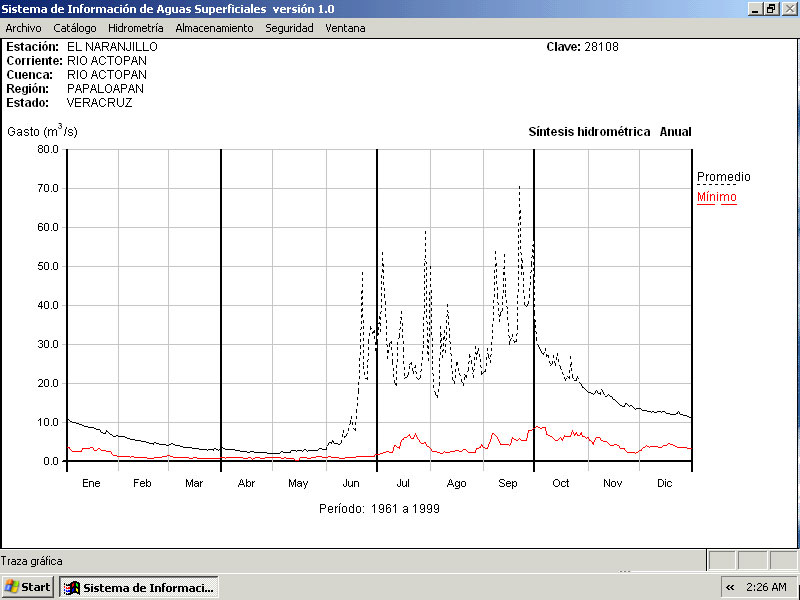Click the Síntesis hidrométrica chart title

coord(589,132)
